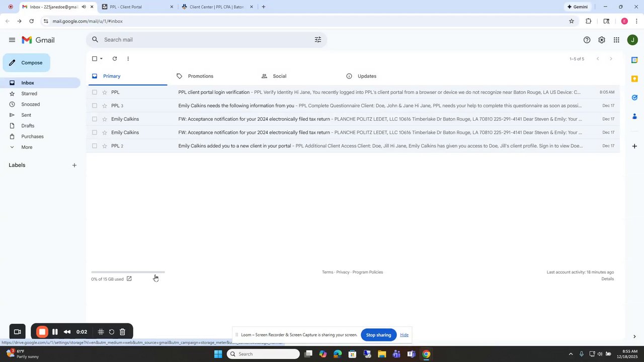Open Google Calendar side panel icon
The height and width of the screenshot is (362, 644).
634,60
